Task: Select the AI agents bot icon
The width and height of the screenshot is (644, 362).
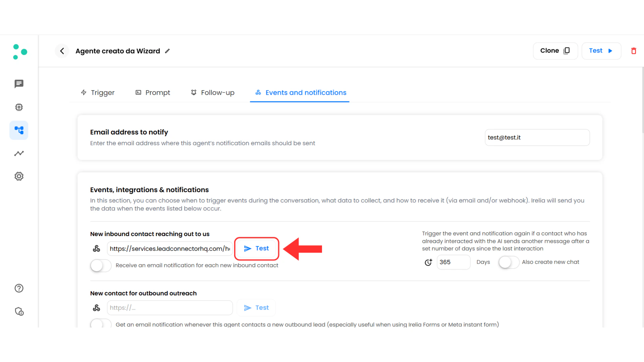Action: coord(19,107)
